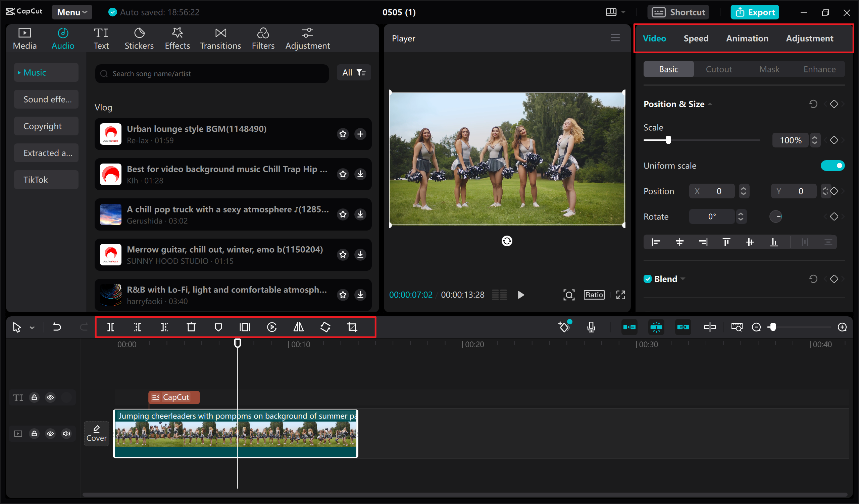The width and height of the screenshot is (859, 504).
Task: Collapse the Position & Size section
Action: pyautogui.click(x=710, y=104)
